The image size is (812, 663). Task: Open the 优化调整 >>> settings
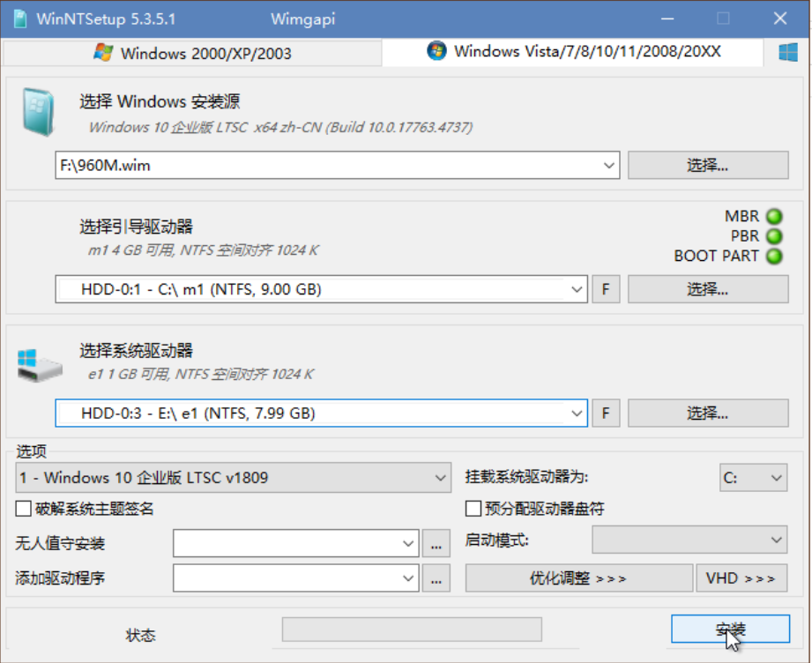tap(579, 578)
